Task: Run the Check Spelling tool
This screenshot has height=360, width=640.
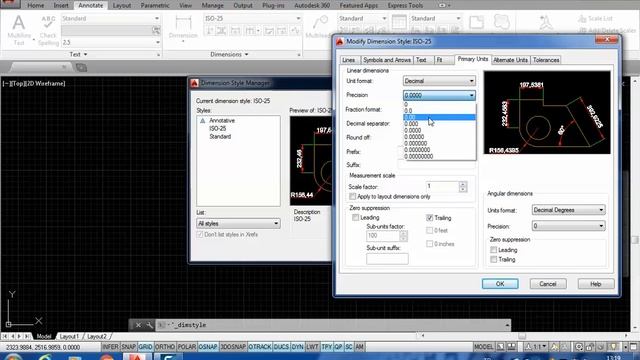Action: pyautogui.click(x=48, y=31)
